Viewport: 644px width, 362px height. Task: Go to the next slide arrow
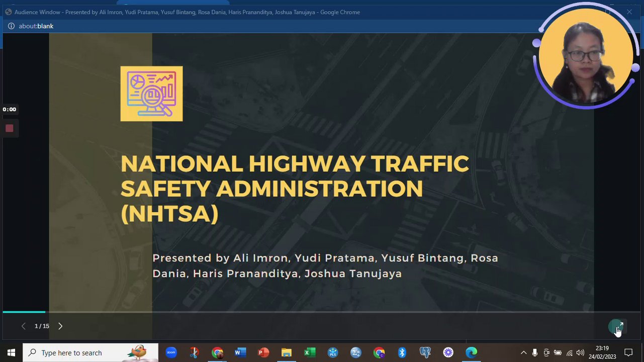pos(60,326)
